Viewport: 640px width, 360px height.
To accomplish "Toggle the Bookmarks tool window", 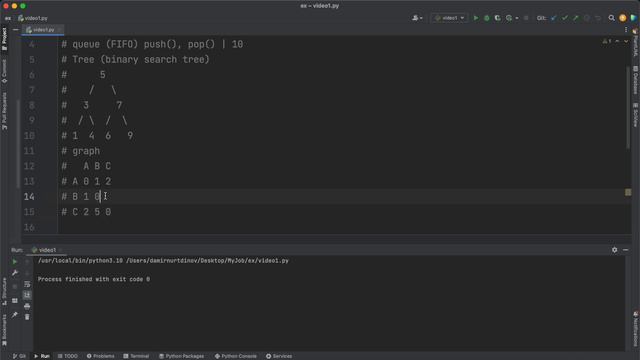I will coord(4,330).
